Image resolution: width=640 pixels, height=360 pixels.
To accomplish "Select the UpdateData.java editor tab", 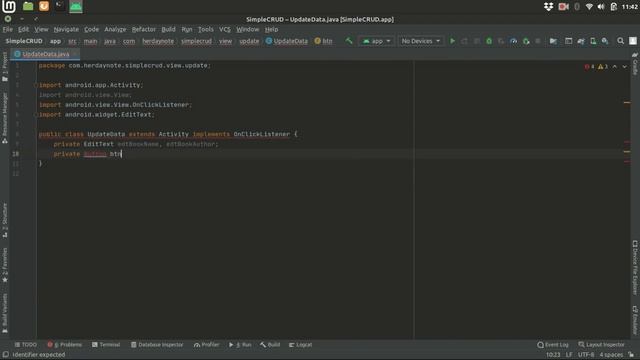I will click(x=45, y=54).
